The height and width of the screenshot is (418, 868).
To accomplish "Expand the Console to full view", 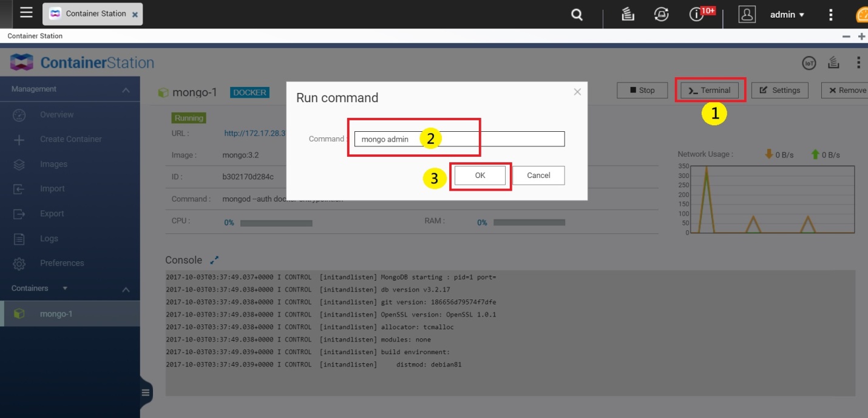I will coord(214,260).
